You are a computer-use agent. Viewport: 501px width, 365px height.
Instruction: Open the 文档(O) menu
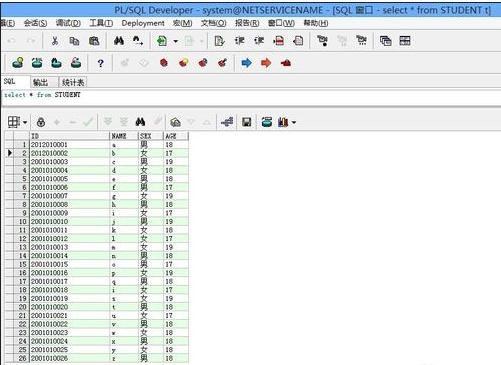(214, 23)
